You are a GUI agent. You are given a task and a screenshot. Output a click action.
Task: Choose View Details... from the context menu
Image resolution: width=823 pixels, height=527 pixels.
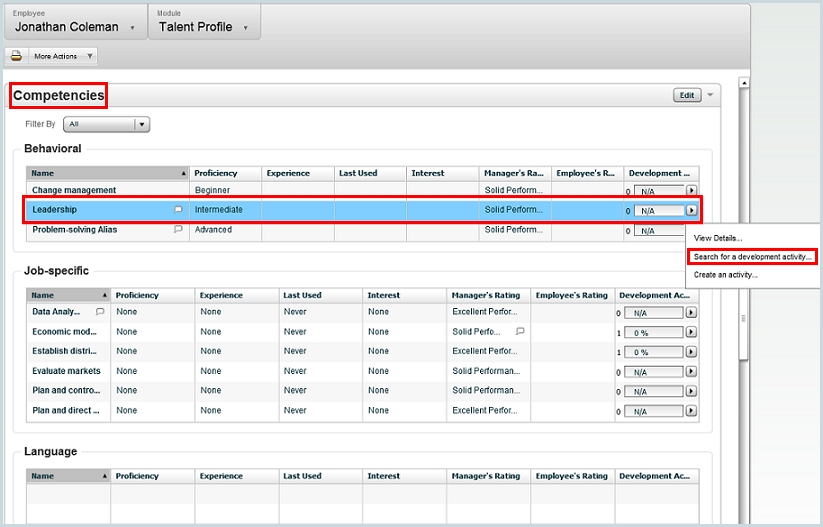coord(718,238)
